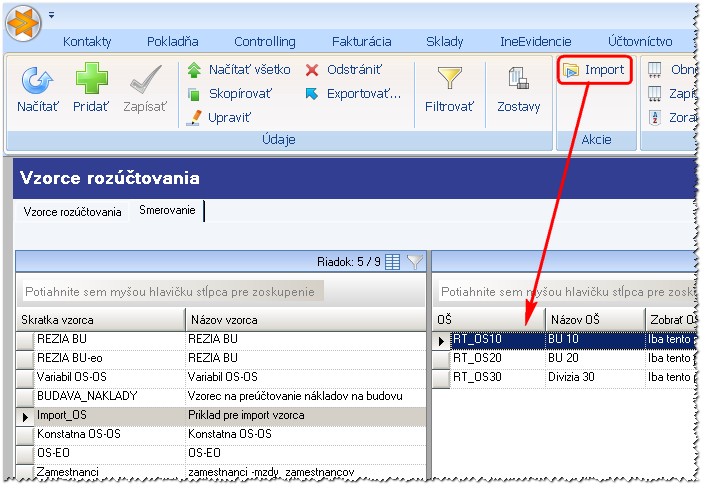Sort by Názov vzorca column header

(x=306, y=320)
